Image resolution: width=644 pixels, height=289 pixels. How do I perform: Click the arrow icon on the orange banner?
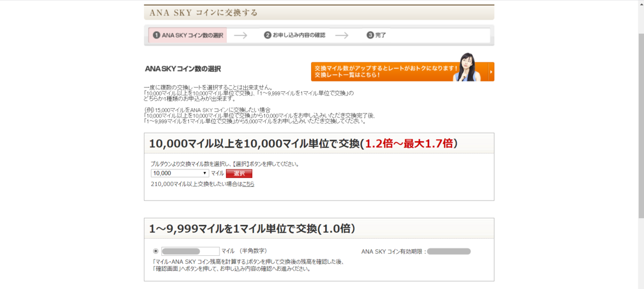(491, 71)
